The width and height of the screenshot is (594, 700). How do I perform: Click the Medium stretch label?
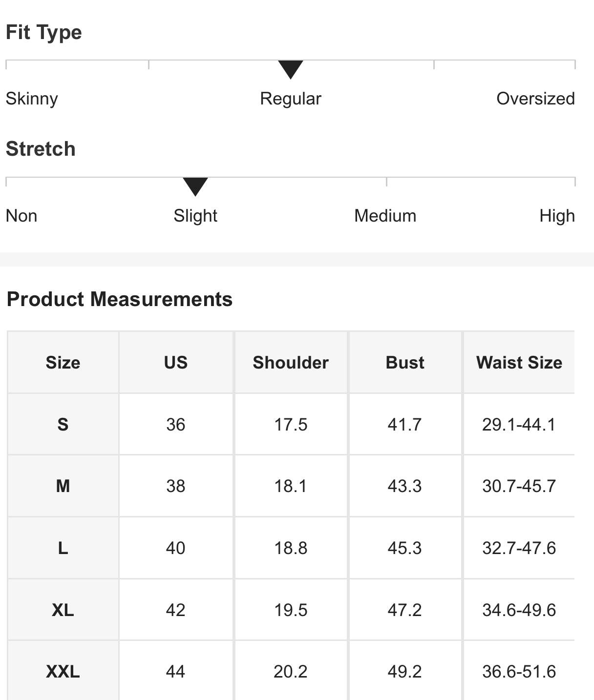point(385,216)
